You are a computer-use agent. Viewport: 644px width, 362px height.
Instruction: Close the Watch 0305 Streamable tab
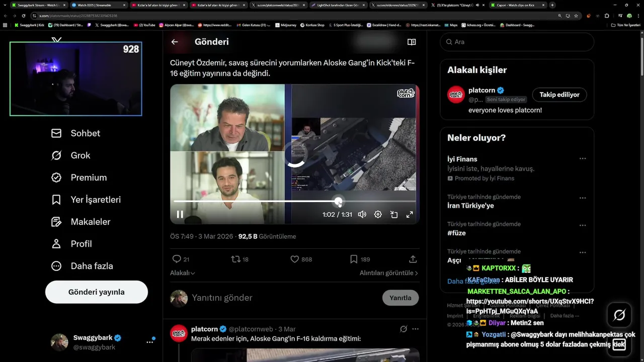coord(123,5)
